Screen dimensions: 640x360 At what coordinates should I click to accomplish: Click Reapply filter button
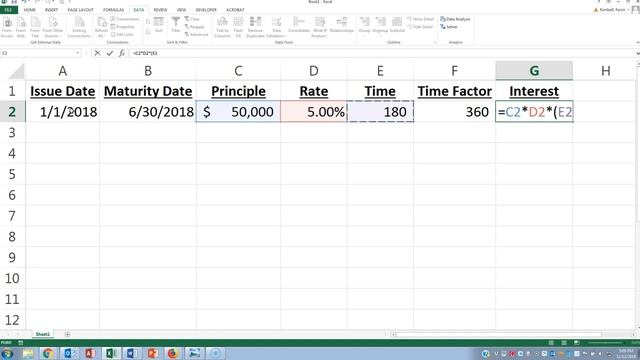(194, 27)
